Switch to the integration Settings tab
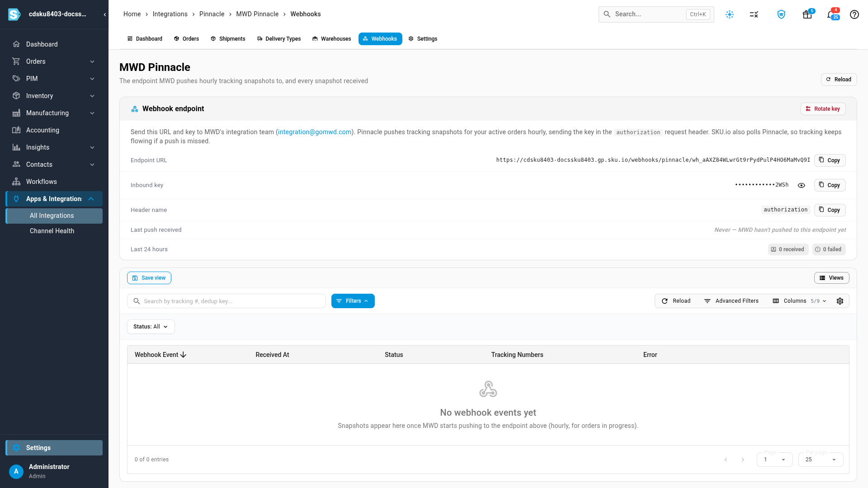 [423, 39]
